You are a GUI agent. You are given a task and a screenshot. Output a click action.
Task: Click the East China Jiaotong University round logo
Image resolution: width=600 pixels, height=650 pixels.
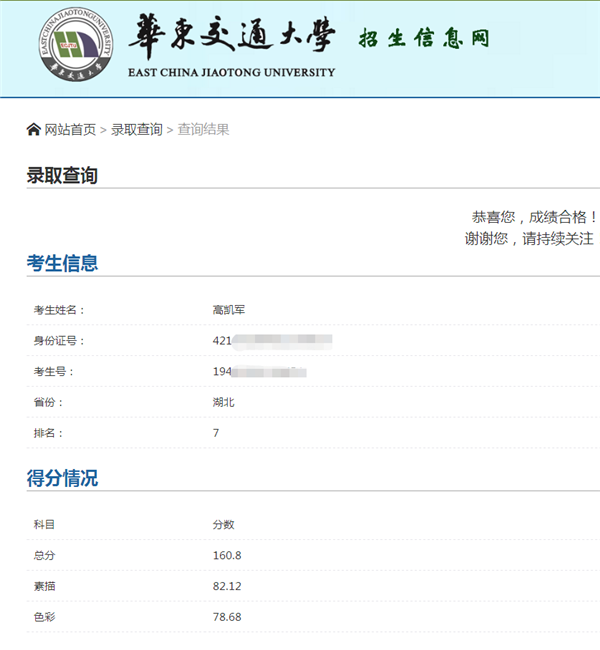(x=76, y=44)
